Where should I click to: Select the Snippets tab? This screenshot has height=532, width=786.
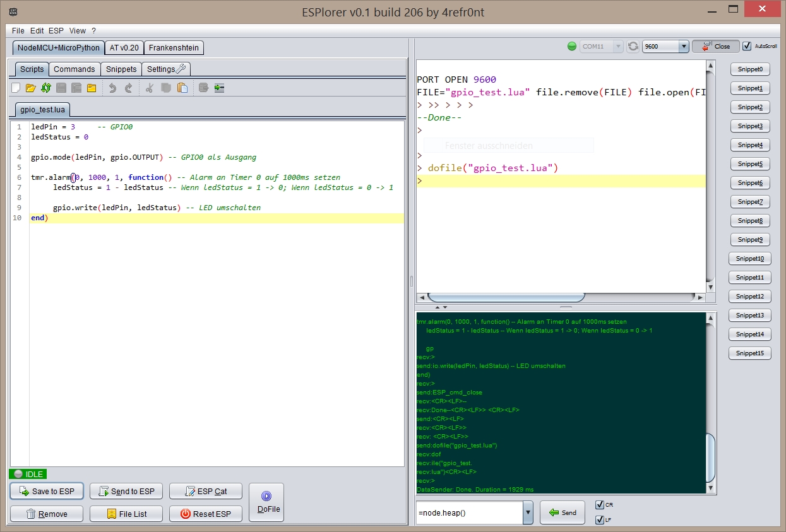tap(121, 69)
